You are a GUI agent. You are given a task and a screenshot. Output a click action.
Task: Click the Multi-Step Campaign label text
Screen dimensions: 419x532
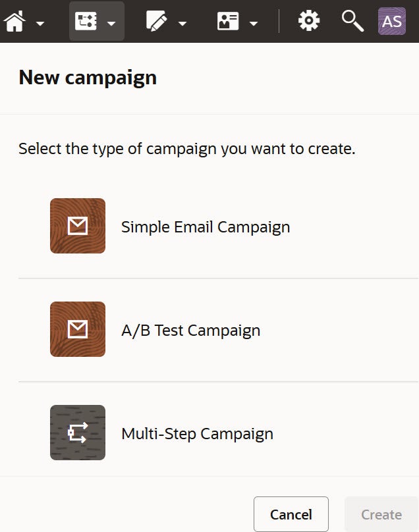click(x=196, y=433)
